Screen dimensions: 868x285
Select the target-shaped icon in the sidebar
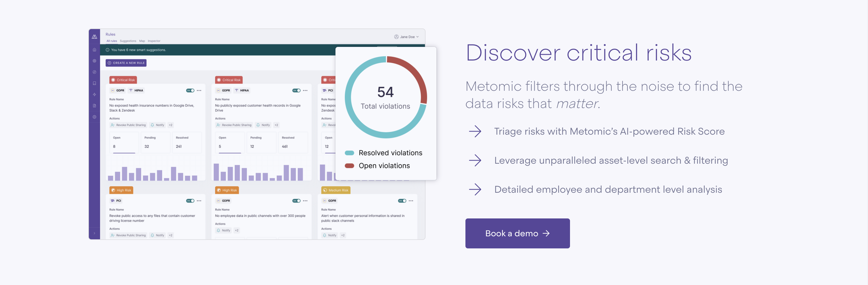point(94,61)
